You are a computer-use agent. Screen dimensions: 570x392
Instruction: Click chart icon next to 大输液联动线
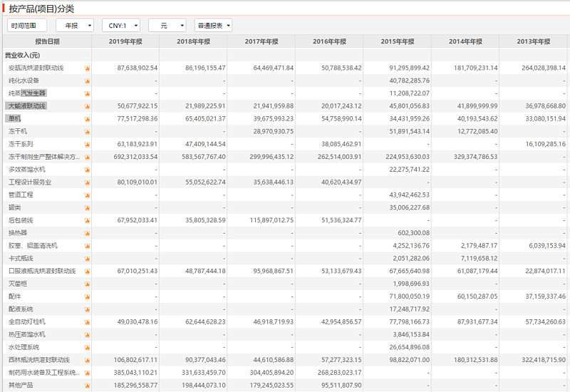pyautogui.click(x=88, y=106)
